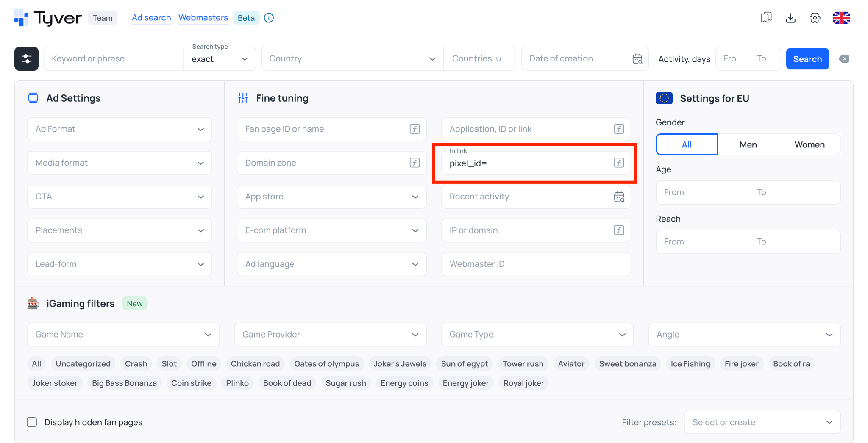Focus the Webmaster ID field
This screenshot has width=868, height=443.
click(x=536, y=264)
